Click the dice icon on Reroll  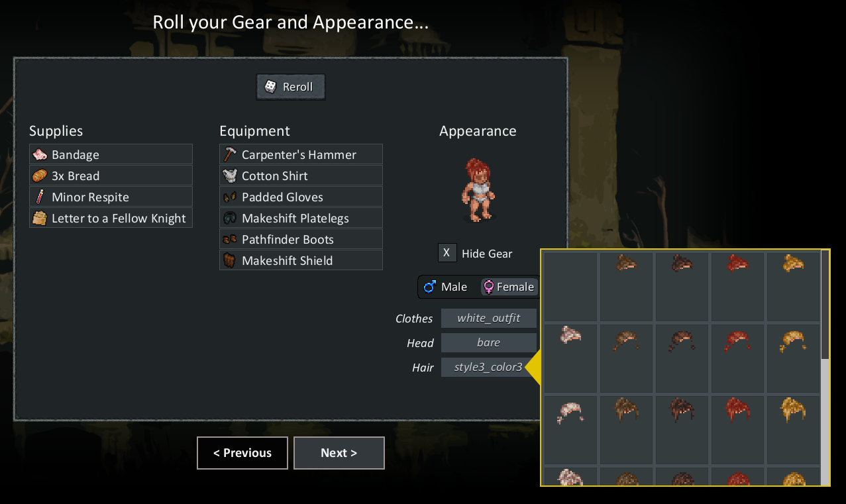click(x=270, y=87)
